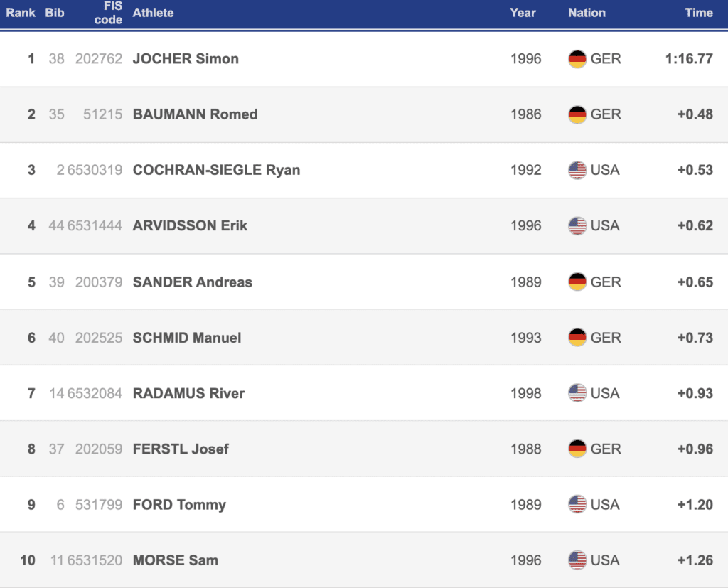This screenshot has height=588, width=728.
Task: Click the Athlete column header
Action: [x=153, y=13]
